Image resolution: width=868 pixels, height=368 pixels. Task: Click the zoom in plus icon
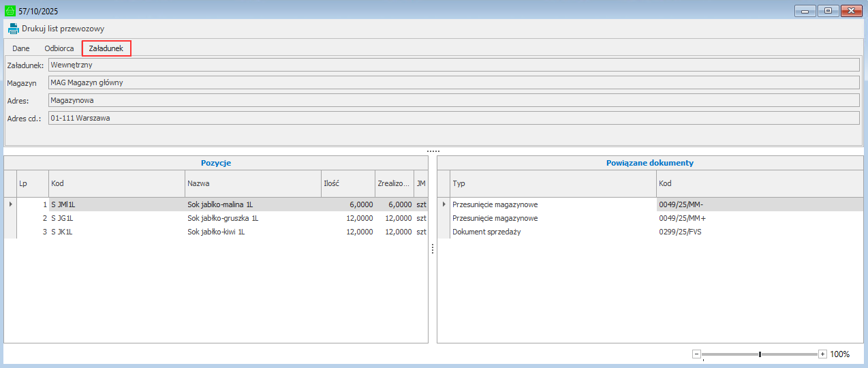coord(822,354)
